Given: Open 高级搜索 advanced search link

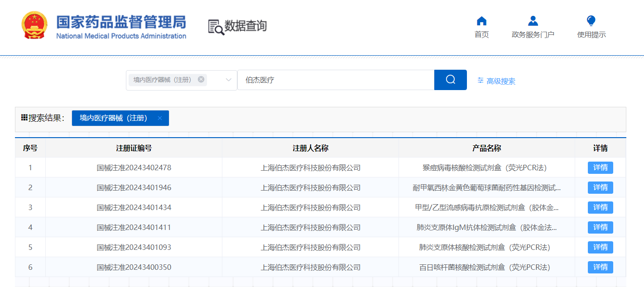Looking at the screenshot, I should pyautogui.click(x=496, y=81).
